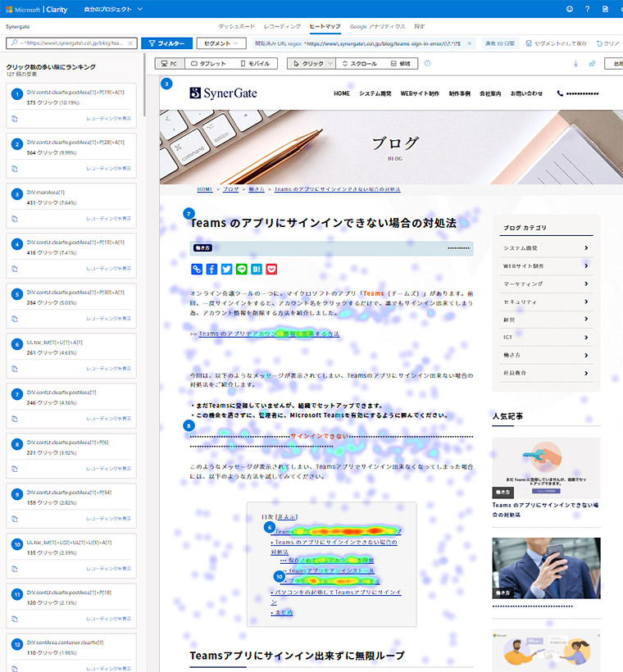Viewport: 623px width, 672px height.
Task: Click the Facebook share icon
Action: point(211,269)
